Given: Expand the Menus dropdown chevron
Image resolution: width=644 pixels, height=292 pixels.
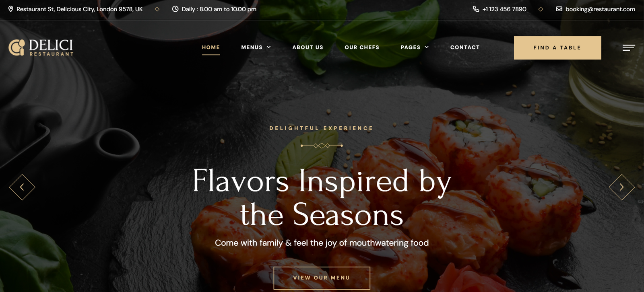Looking at the screenshot, I should click(x=268, y=47).
